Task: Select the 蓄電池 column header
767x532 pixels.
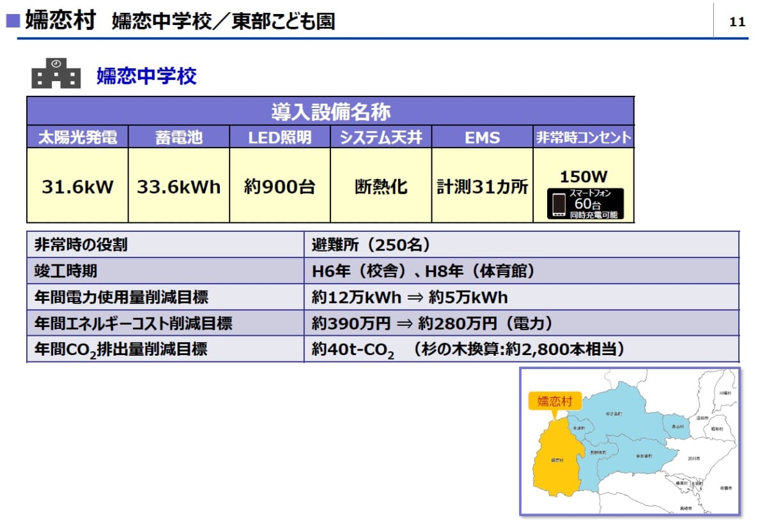Action: pyautogui.click(x=178, y=137)
